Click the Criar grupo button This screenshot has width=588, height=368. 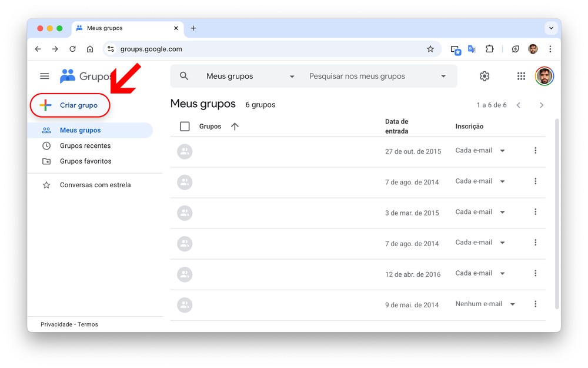pyautogui.click(x=70, y=105)
